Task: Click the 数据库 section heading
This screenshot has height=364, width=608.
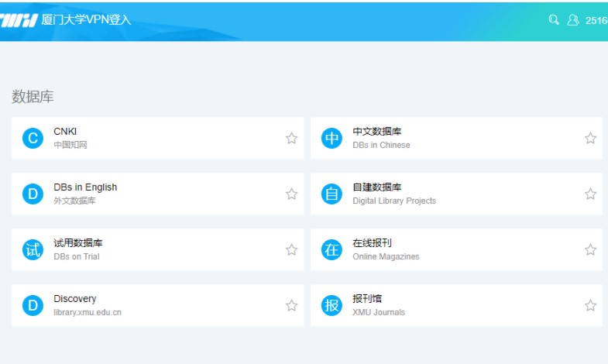Action: tap(33, 97)
